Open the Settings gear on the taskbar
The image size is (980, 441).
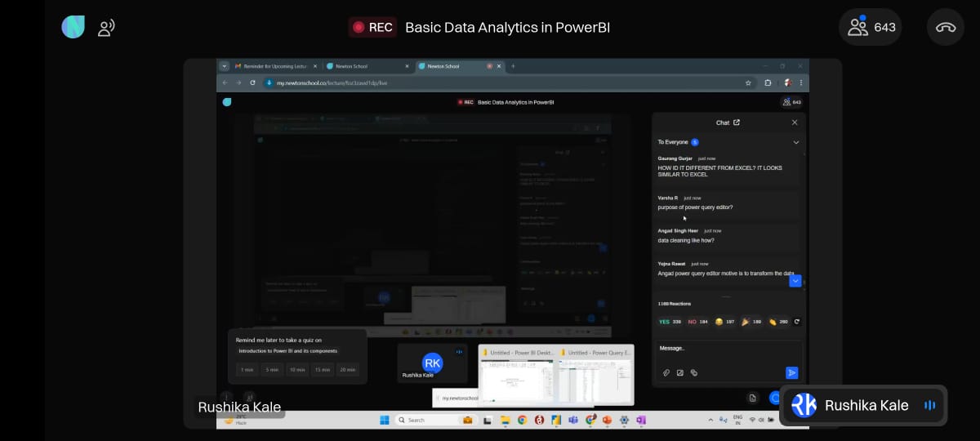[x=624, y=420]
